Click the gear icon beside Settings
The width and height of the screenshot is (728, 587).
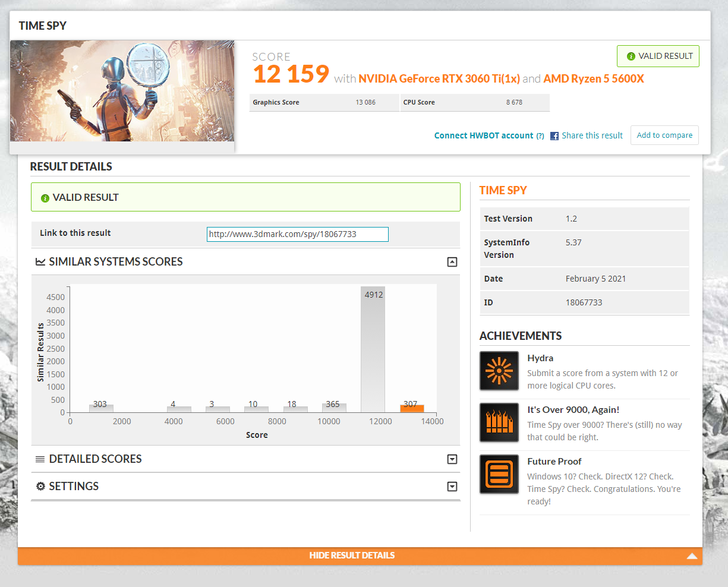[x=40, y=487]
